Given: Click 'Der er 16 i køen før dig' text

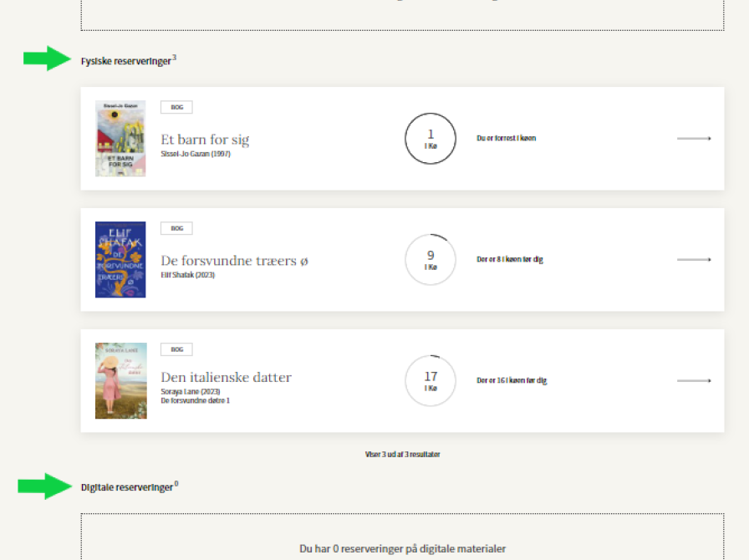Looking at the screenshot, I should [511, 381].
